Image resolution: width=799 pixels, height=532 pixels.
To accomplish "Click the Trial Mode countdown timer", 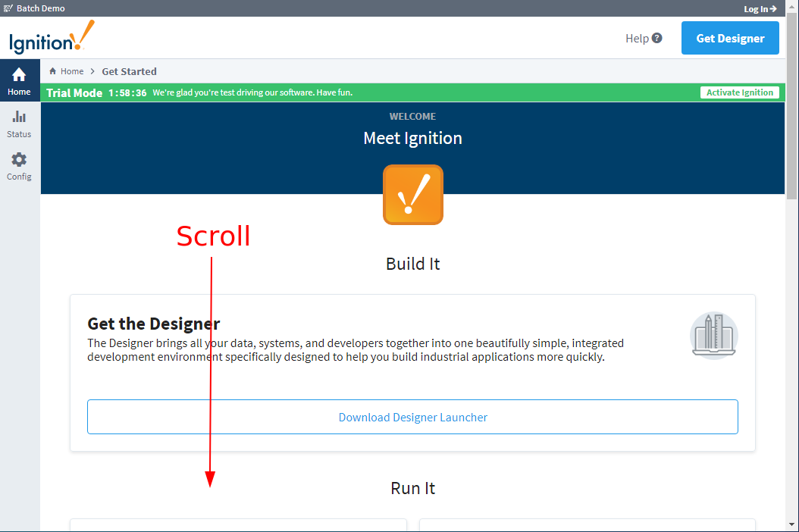I will (x=127, y=92).
